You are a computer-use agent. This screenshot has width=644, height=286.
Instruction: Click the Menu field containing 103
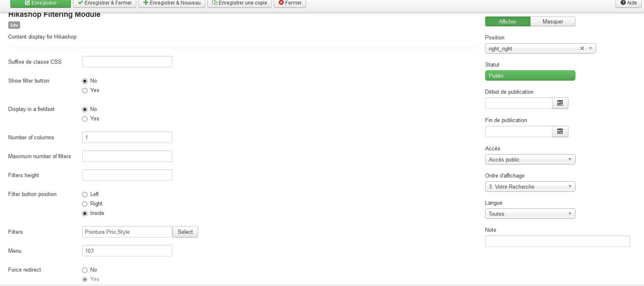tap(127, 251)
